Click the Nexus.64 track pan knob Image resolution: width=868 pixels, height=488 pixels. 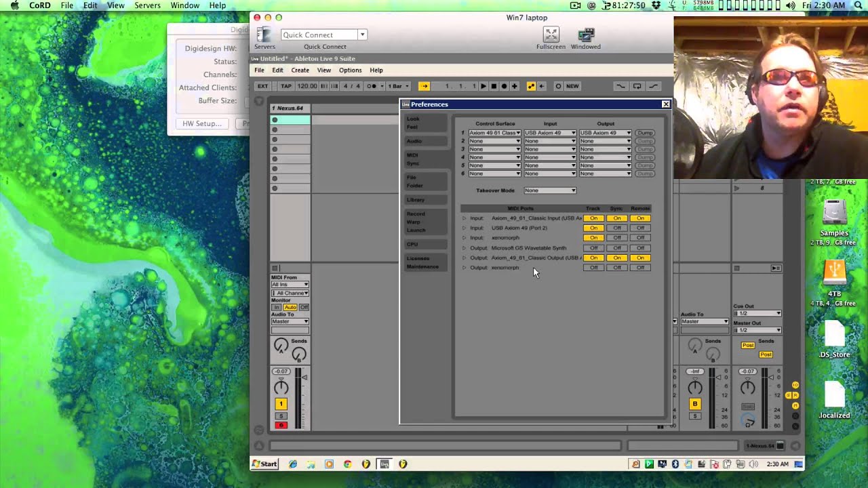pos(281,388)
